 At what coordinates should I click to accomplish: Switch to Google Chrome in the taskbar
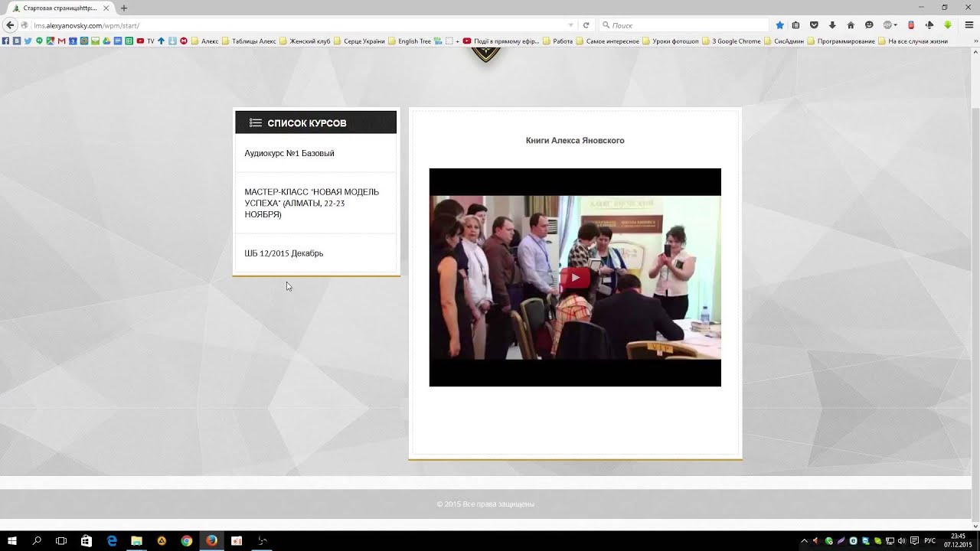pos(186,540)
